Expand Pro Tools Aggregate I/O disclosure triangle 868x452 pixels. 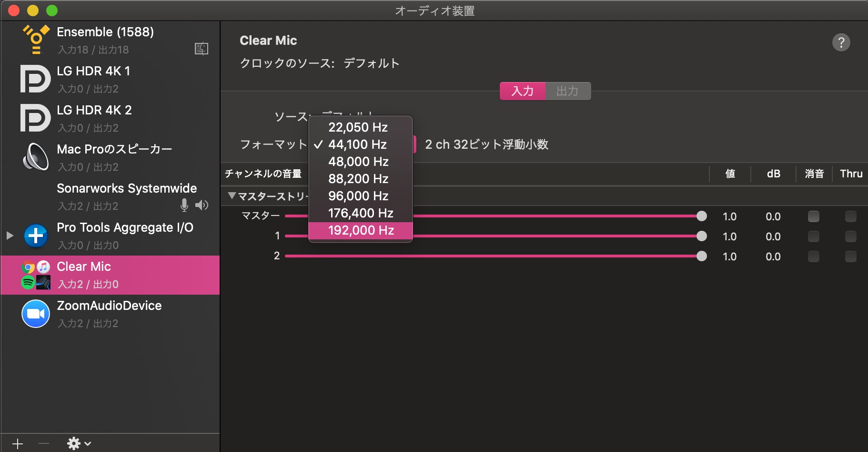[x=10, y=236]
